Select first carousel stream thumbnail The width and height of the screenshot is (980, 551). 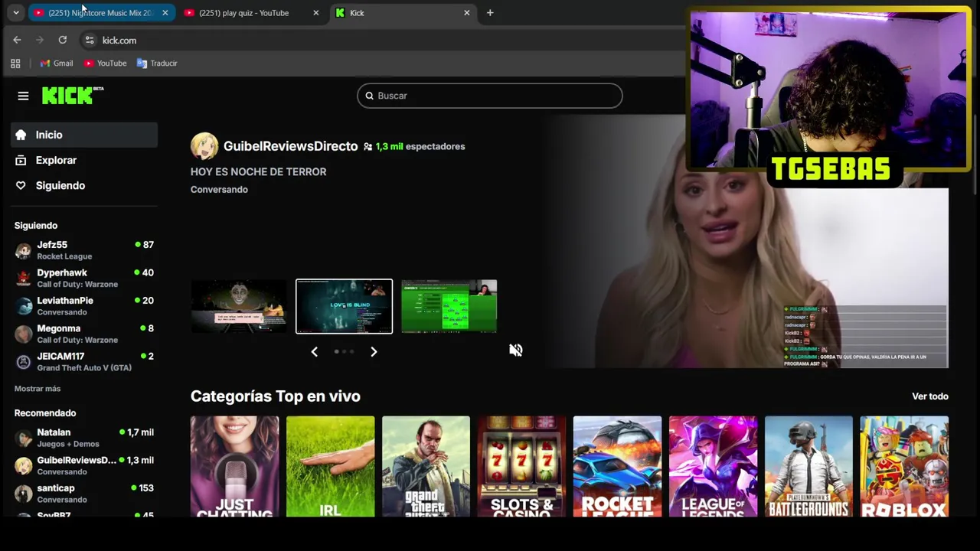click(x=239, y=306)
